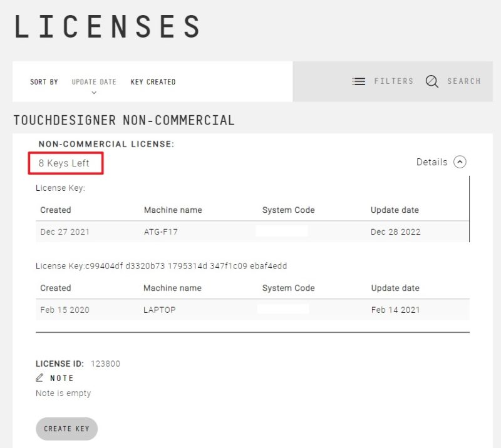Select the '8 Keys Left' text

pyautogui.click(x=64, y=163)
